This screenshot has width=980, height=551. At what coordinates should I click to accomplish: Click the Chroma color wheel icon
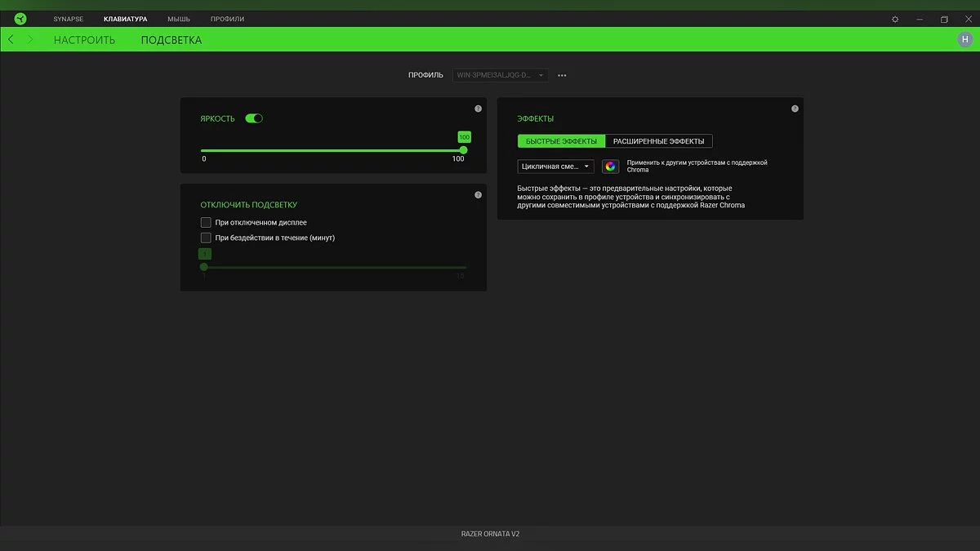pos(610,167)
